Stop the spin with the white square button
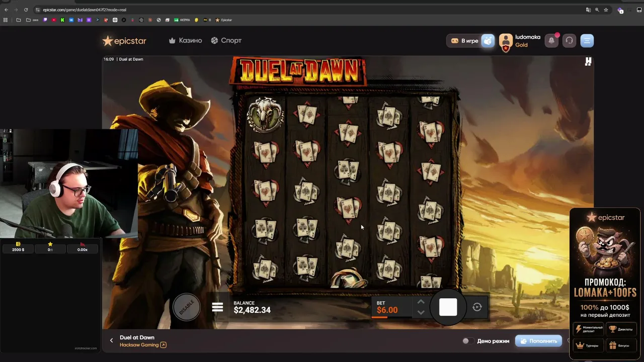The height and width of the screenshot is (362, 644). pyautogui.click(x=448, y=307)
